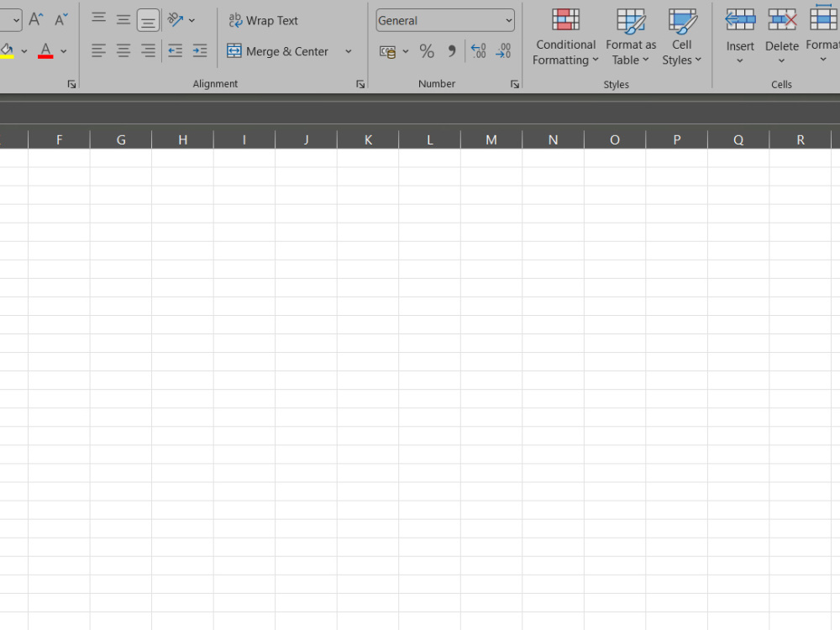Decrease decimal places
This screenshot has height=630, width=840.
503,51
